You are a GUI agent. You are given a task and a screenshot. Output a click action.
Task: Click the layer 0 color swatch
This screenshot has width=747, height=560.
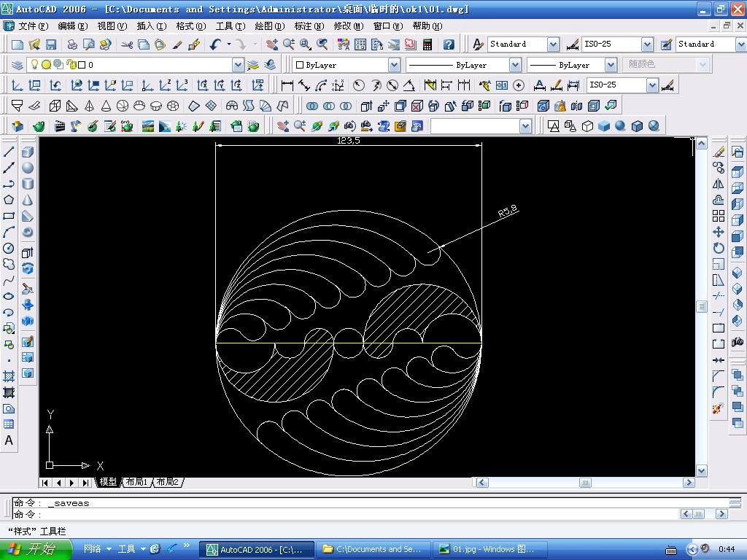point(82,65)
